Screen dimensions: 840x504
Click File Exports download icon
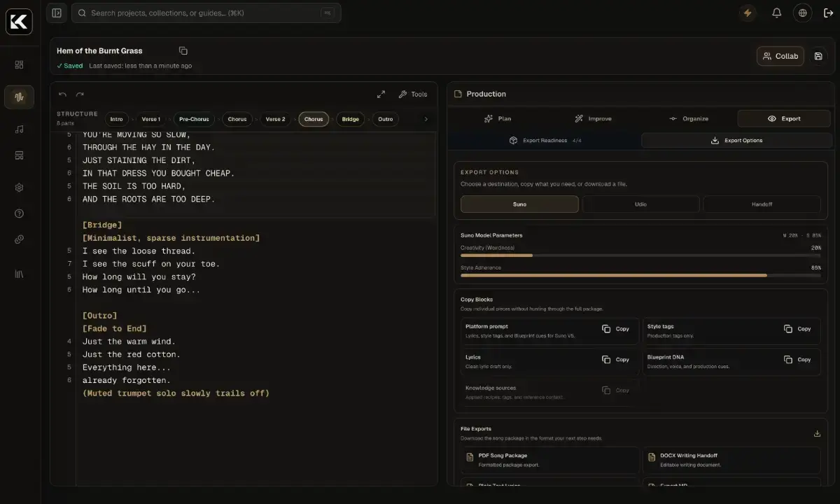point(817,433)
